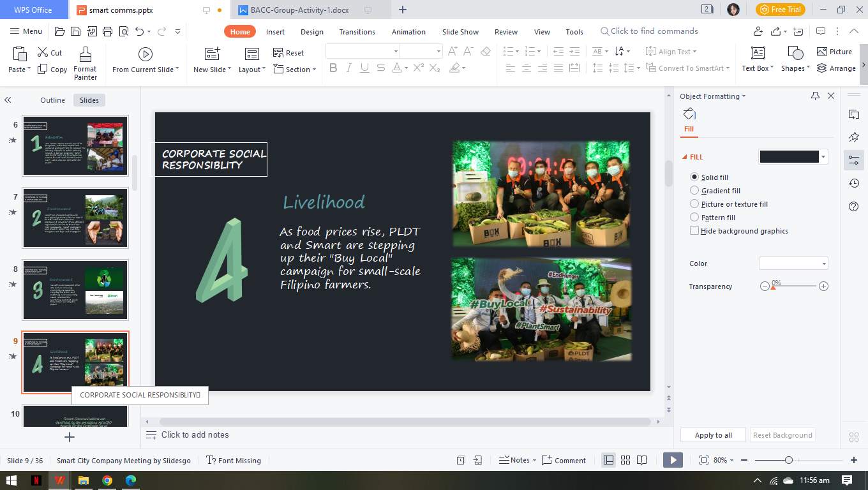Click the Help question mark sidebar icon
Viewport: 868px width, 490px height.
click(x=854, y=206)
